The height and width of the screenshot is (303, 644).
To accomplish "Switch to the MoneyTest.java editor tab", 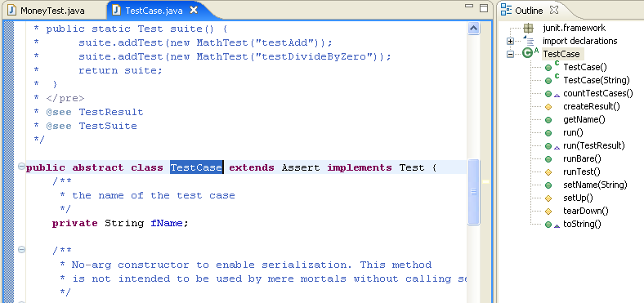I will point(52,11).
